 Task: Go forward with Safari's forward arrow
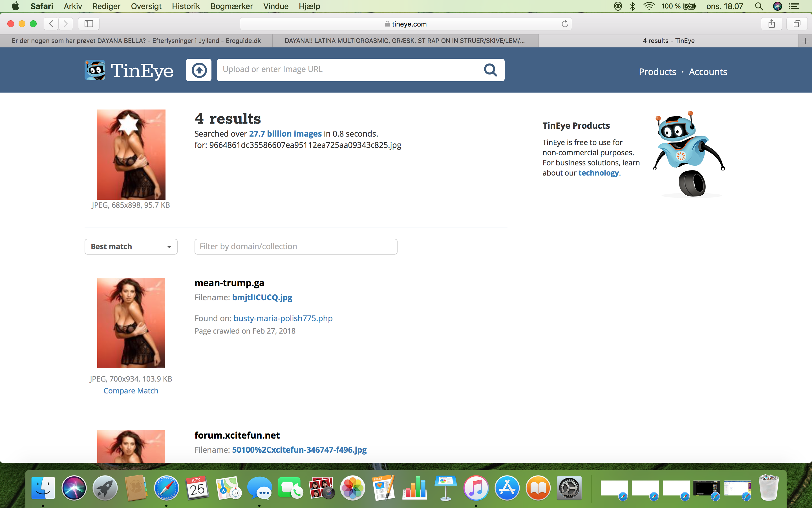65,23
